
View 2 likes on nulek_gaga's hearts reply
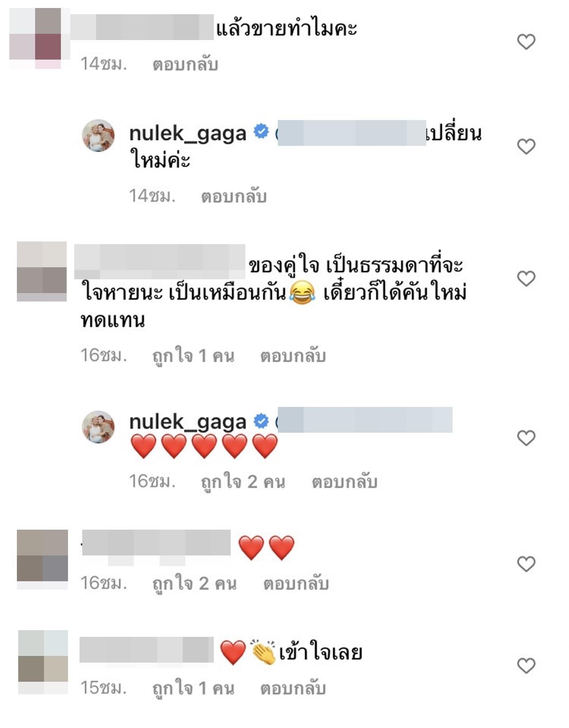pyautogui.click(x=243, y=482)
